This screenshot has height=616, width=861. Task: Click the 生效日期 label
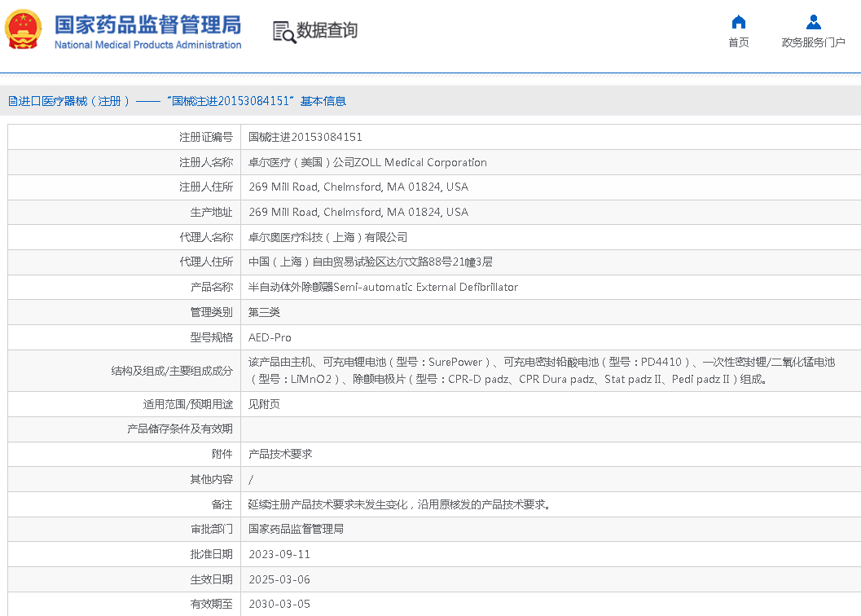pyautogui.click(x=212, y=579)
